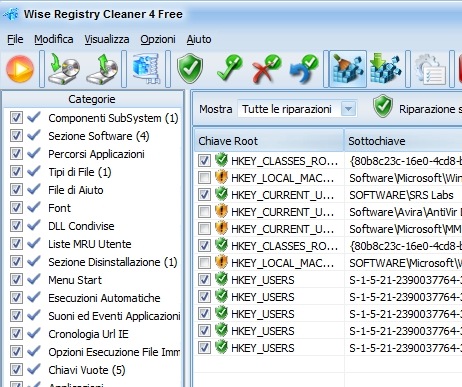The height and width of the screenshot is (387, 462).
Task: Open the Visualizza menu
Action: pyautogui.click(x=107, y=39)
